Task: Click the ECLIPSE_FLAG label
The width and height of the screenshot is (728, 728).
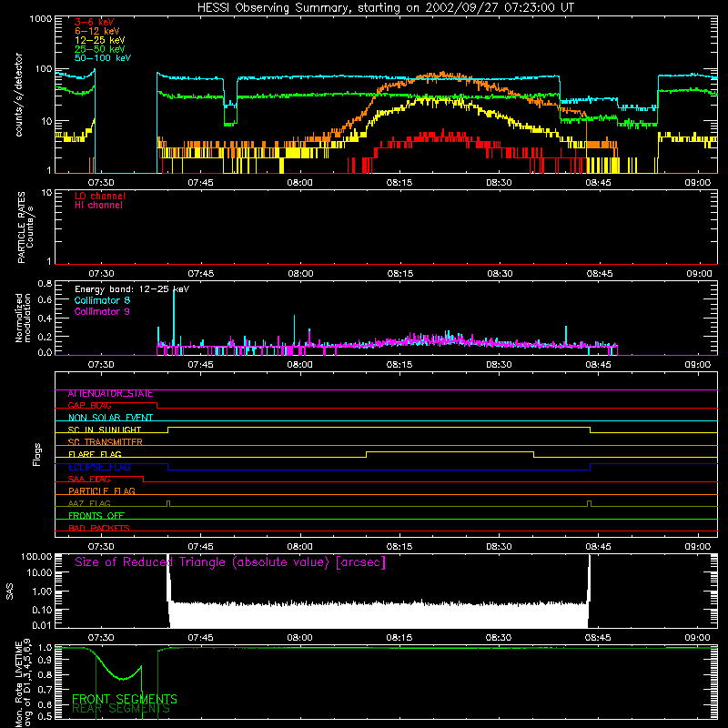Action: tap(99, 467)
